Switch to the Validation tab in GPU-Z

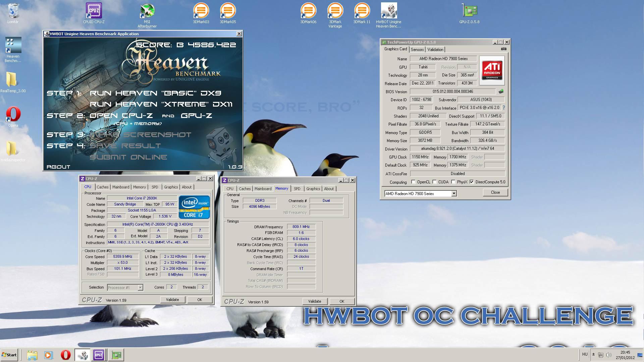435,50
